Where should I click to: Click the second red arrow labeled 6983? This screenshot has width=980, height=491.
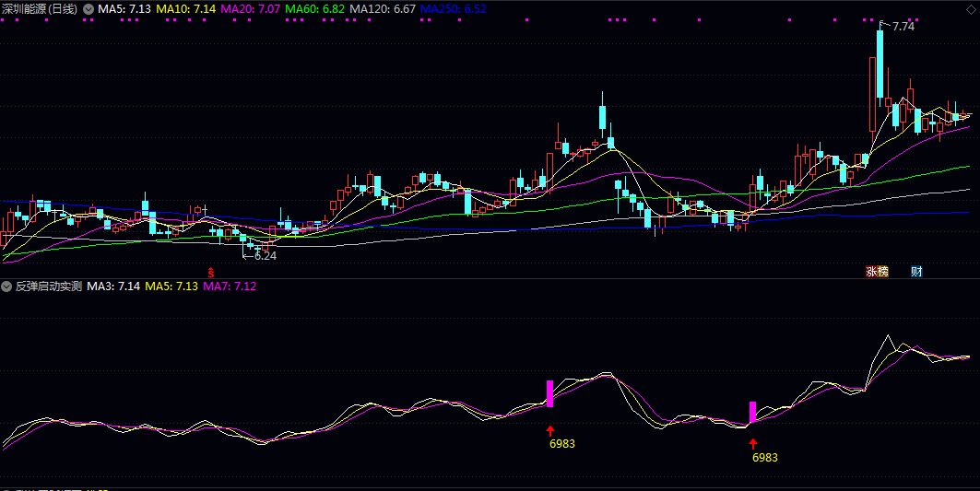click(x=752, y=443)
